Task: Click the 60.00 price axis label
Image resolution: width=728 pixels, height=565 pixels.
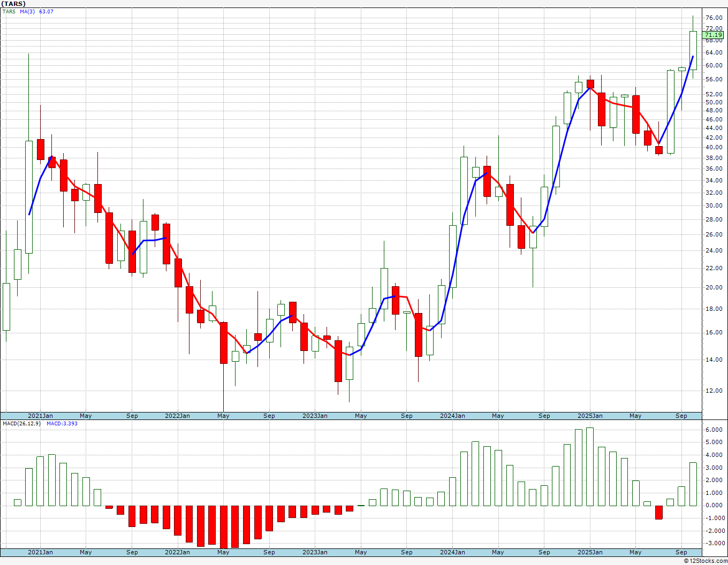Action: click(x=714, y=65)
